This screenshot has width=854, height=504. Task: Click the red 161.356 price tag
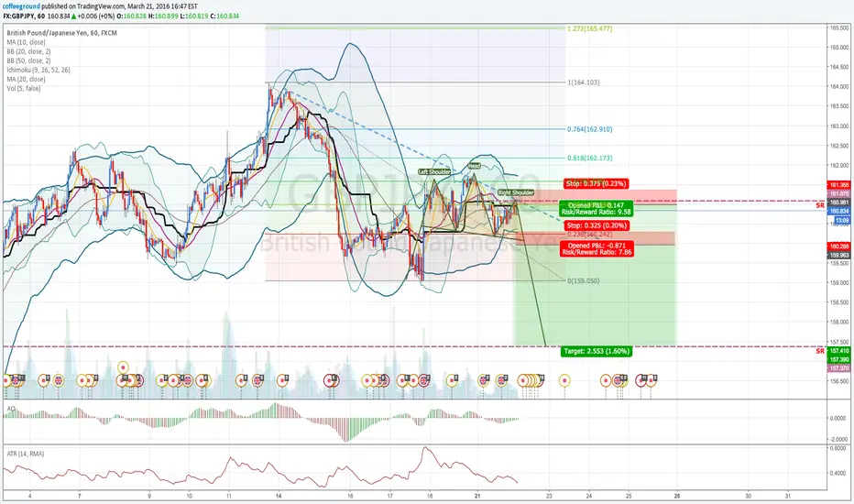point(838,185)
